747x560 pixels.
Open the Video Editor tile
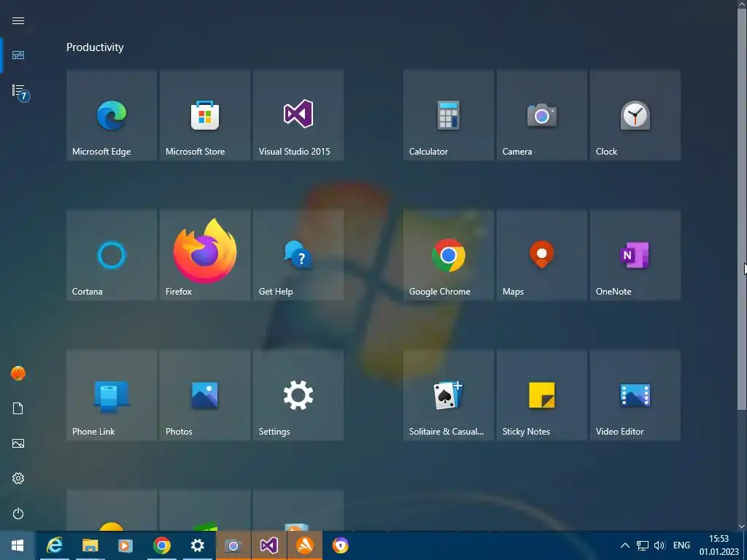click(x=635, y=395)
